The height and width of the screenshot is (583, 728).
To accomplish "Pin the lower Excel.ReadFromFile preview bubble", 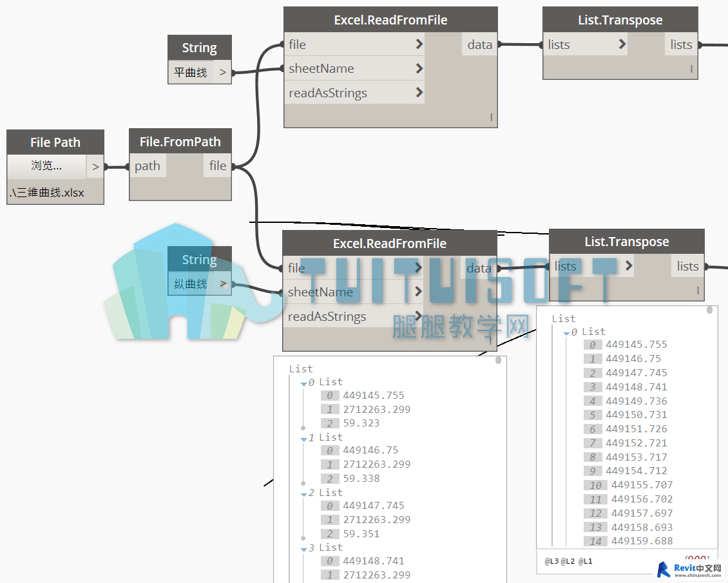I will [498, 361].
